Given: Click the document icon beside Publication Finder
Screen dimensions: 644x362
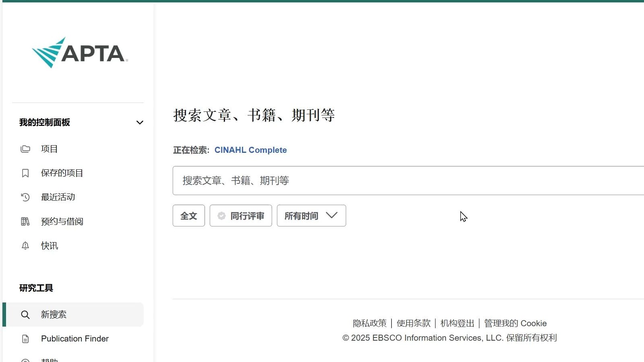Looking at the screenshot, I should (25, 339).
